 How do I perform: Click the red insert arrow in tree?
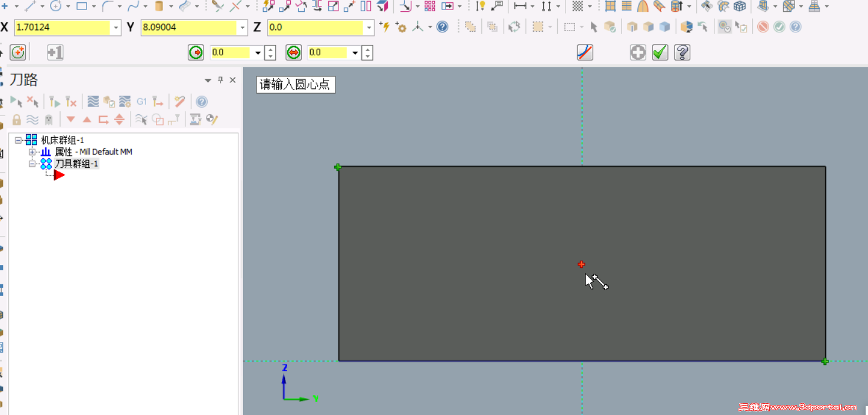[x=59, y=175]
